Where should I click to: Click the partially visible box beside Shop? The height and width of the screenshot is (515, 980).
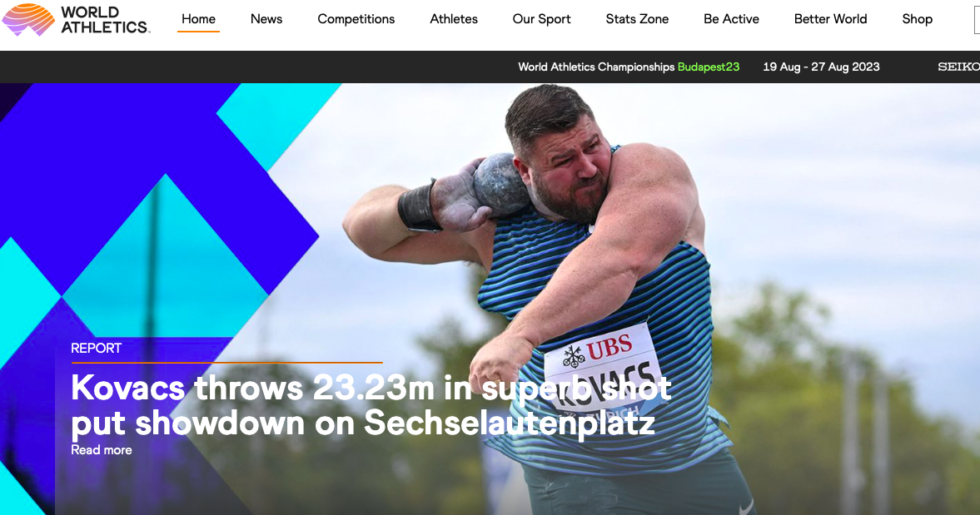pyautogui.click(x=977, y=20)
